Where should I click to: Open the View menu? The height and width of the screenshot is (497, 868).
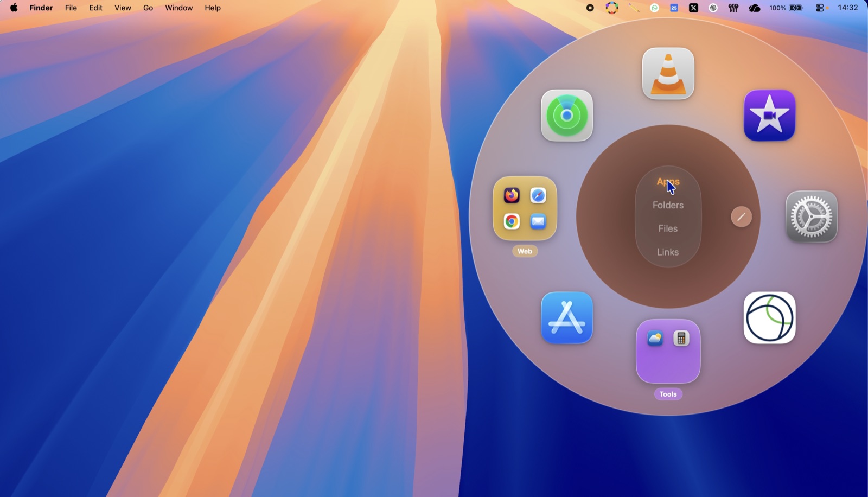coord(123,8)
